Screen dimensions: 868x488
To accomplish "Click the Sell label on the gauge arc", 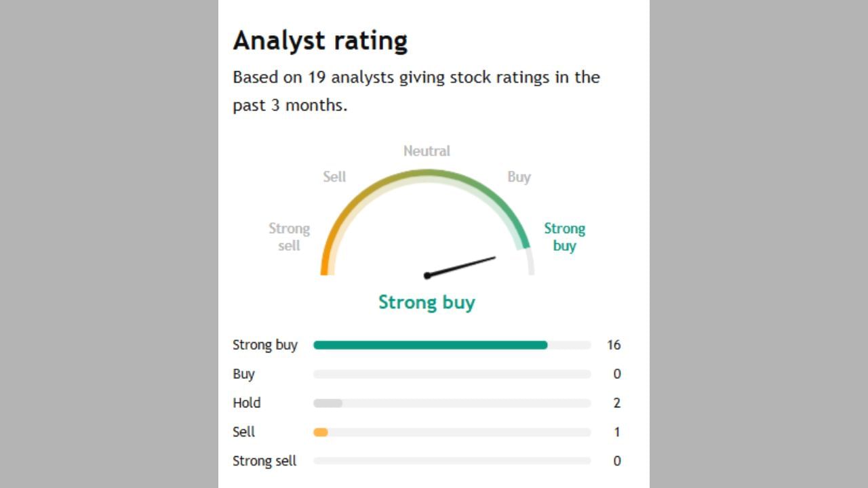I will (334, 177).
